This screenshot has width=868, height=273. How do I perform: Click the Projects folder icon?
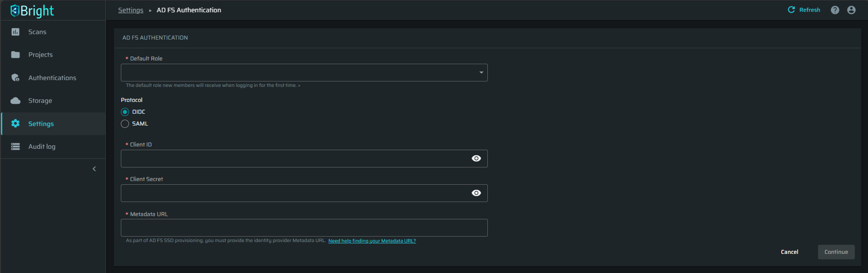coord(15,55)
